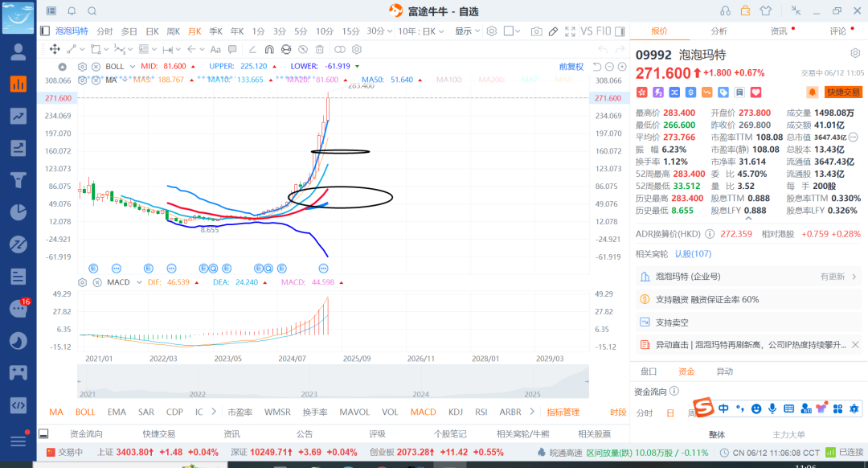Toggle the right side panel visibility

[620, 31]
